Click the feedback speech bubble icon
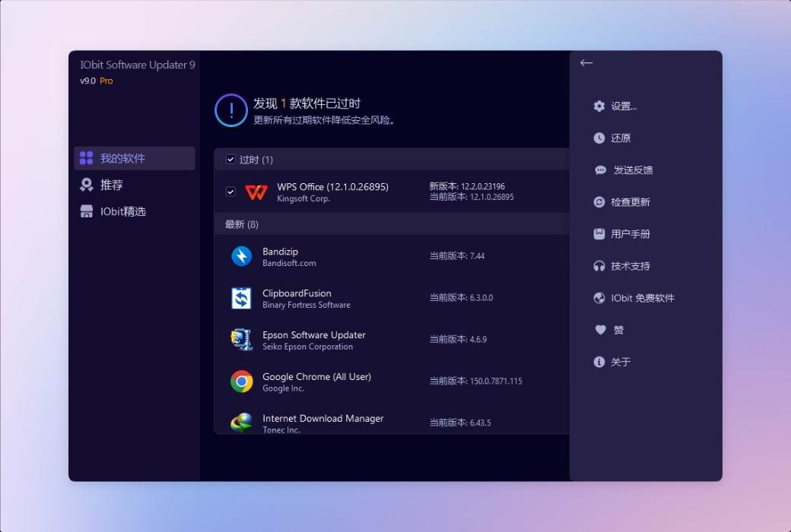 coord(600,170)
